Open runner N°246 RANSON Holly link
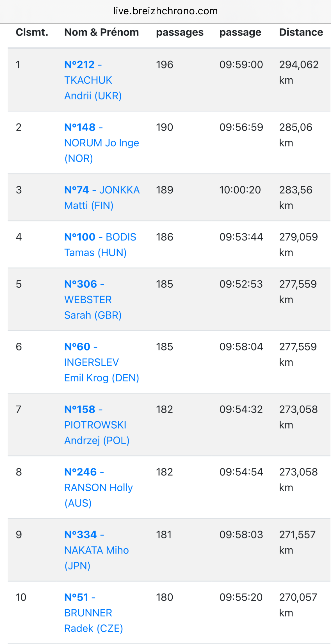331x644 pixels. (x=98, y=488)
